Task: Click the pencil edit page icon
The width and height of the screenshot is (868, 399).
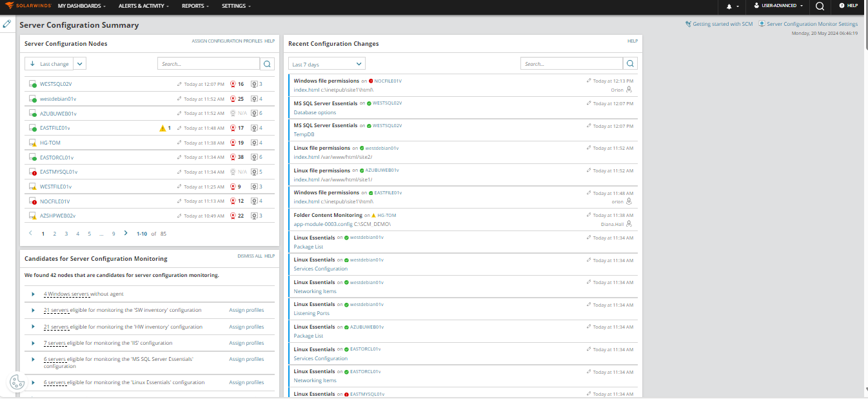Action: click(x=7, y=23)
